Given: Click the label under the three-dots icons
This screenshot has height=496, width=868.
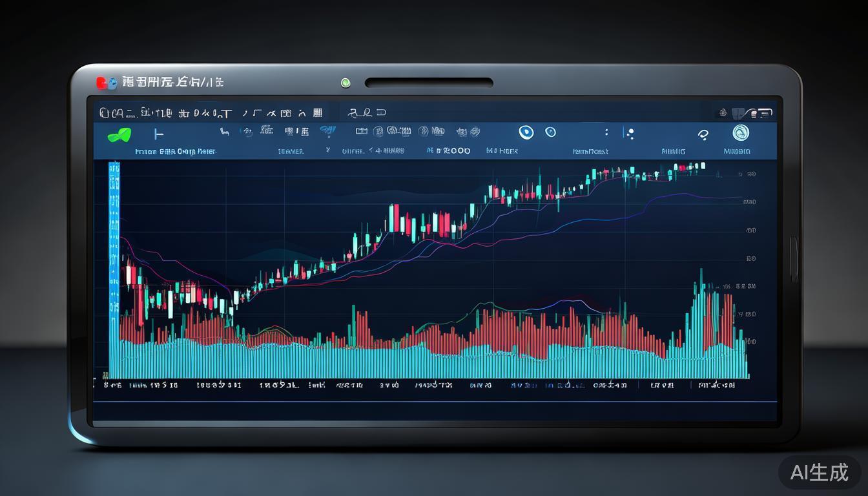Looking at the screenshot, I should [591, 151].
